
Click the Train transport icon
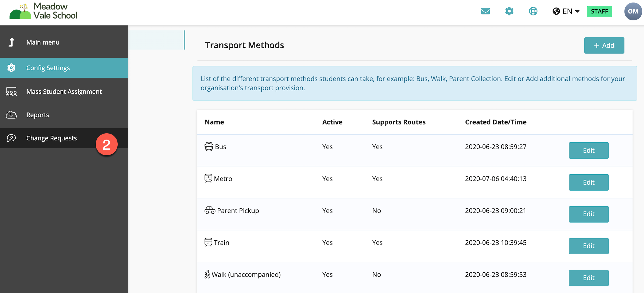208,242
